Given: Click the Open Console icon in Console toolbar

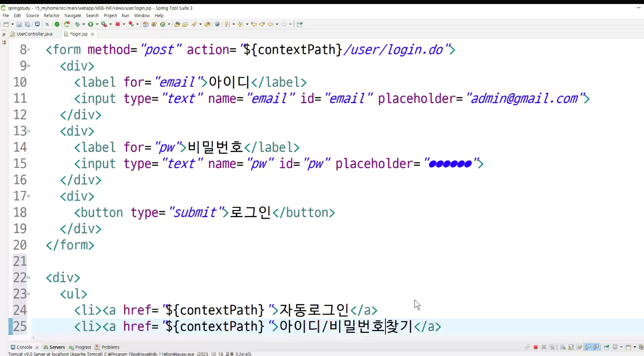Looking at the screenshot, I should coord(628,347).
